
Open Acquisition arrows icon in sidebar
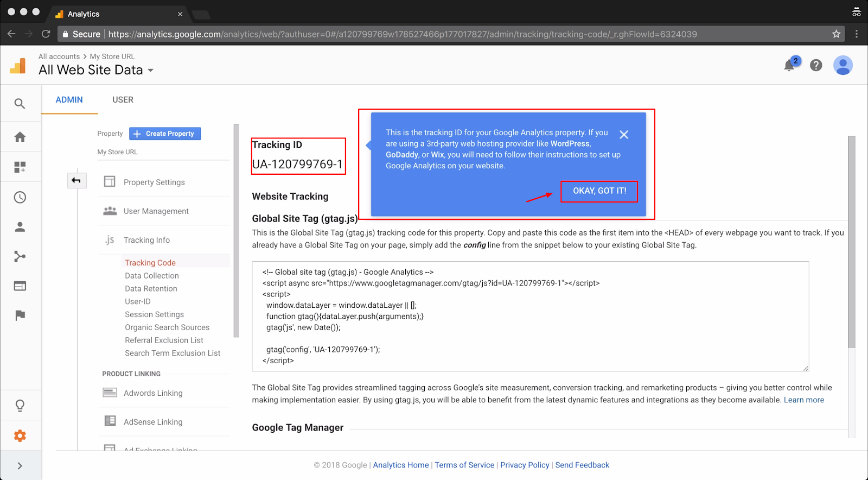click(20, 256)
